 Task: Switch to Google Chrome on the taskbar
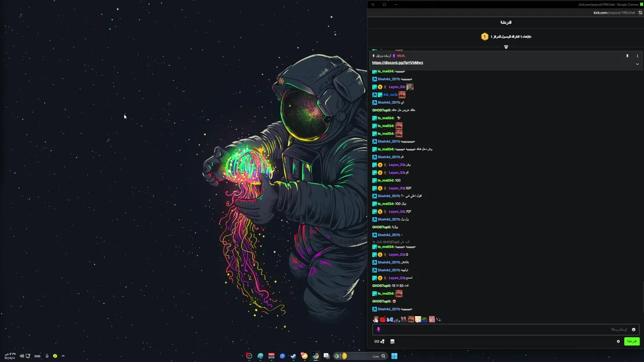click(315, 356)
